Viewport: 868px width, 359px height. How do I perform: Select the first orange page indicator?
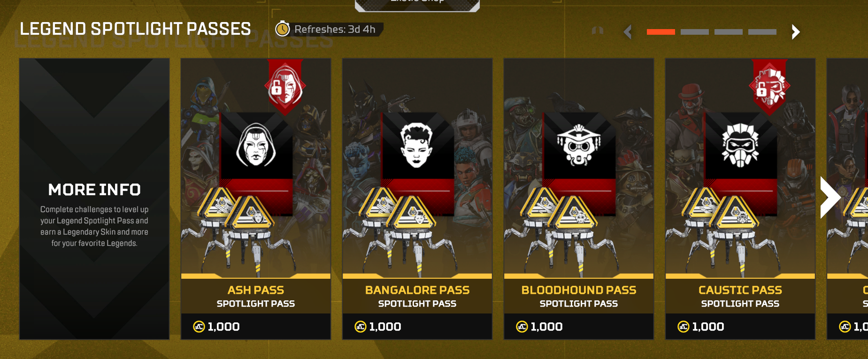(x=661, y=32)
